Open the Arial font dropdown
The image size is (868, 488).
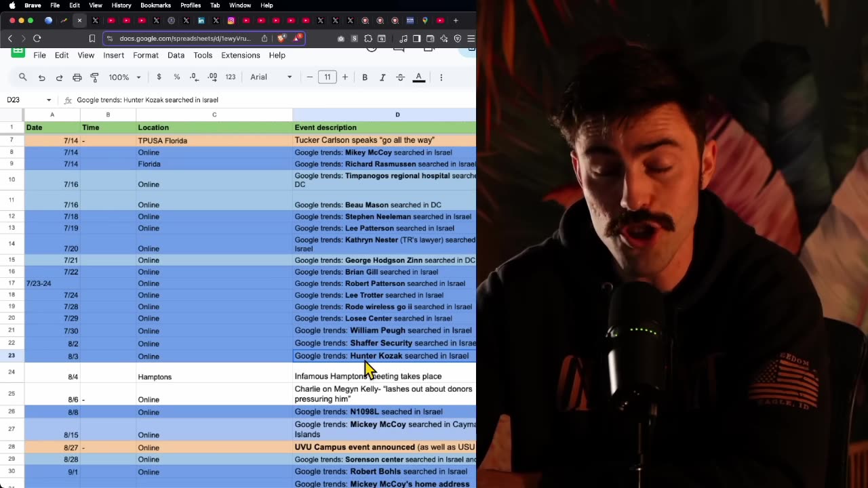[x=271, y=77]
